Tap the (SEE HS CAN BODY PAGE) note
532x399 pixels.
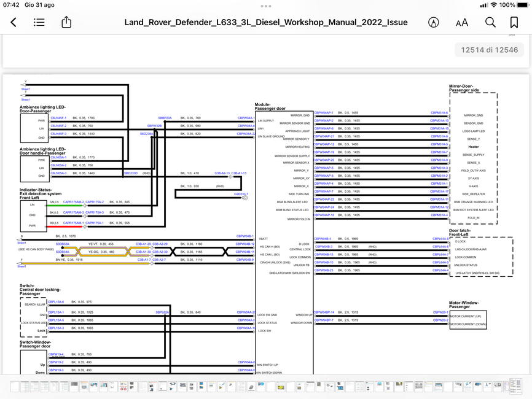(36, 249)
